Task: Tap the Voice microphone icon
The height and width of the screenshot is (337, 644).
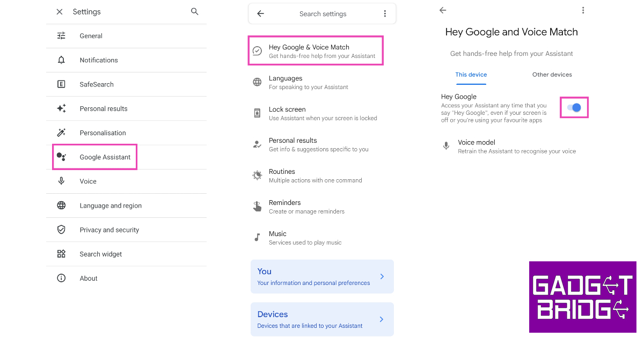Action: click(x=61, y=181)
